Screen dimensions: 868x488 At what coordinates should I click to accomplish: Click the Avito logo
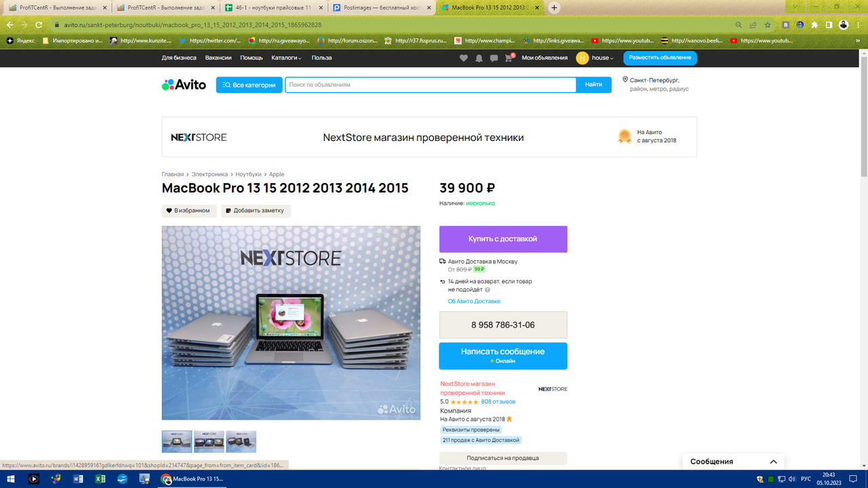click(x=184, y=85)
